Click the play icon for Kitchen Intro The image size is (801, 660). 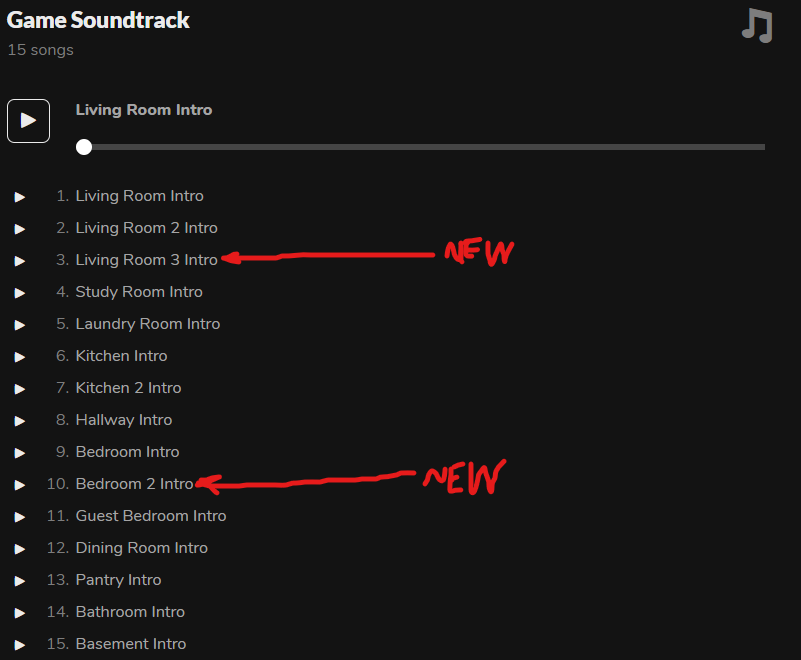[x=20, y=357]
